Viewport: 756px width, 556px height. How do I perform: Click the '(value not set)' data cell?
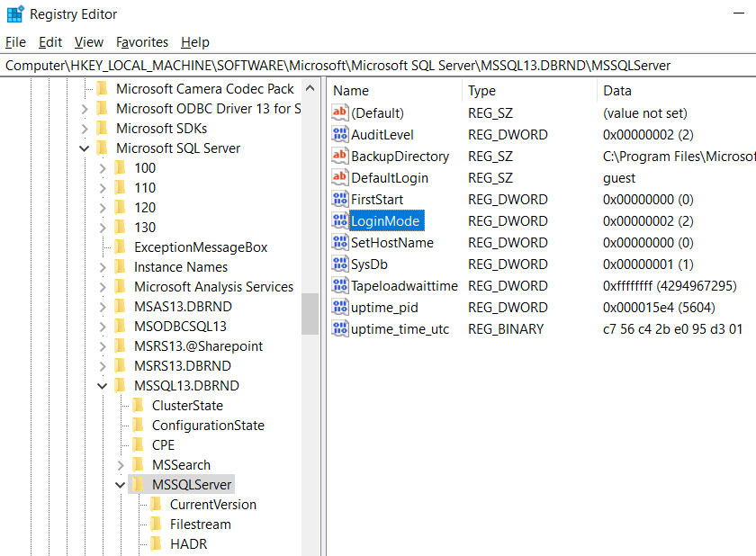click(x=644, y=113)
